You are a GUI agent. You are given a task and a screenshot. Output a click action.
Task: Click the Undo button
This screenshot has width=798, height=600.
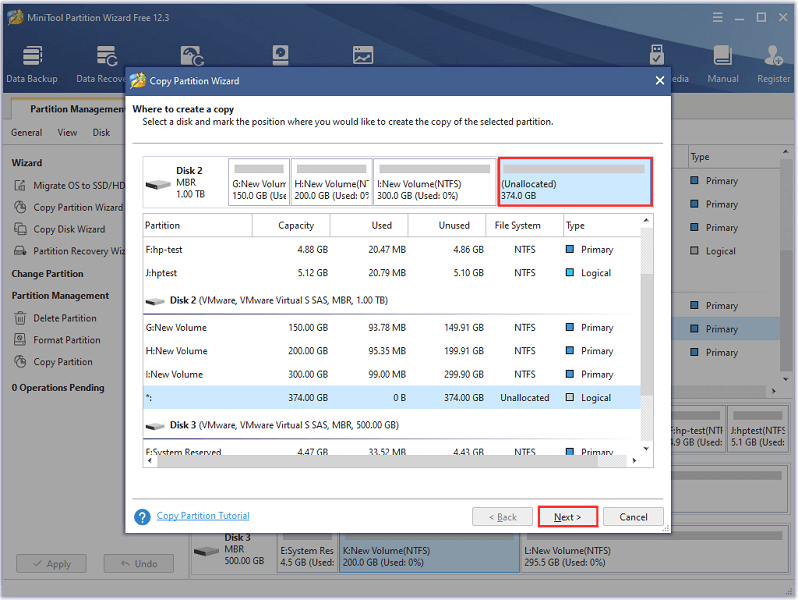tap(139, 564)
